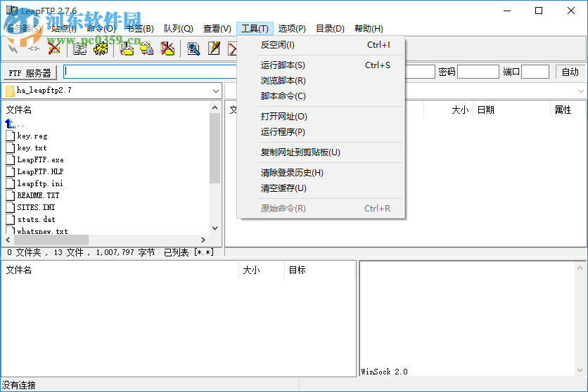
Task: Open the 选项(P) menu
Action: click(292, 29)
